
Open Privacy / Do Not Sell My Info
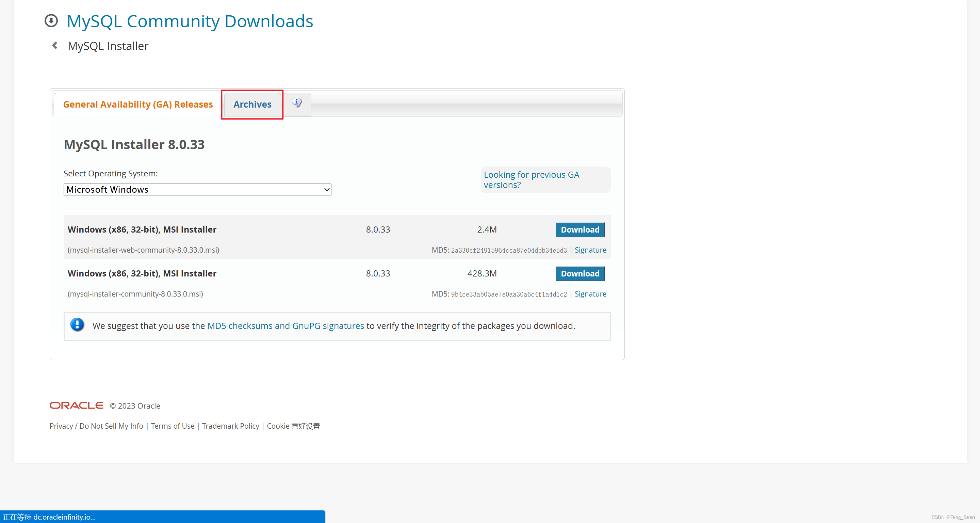[96, 426]
